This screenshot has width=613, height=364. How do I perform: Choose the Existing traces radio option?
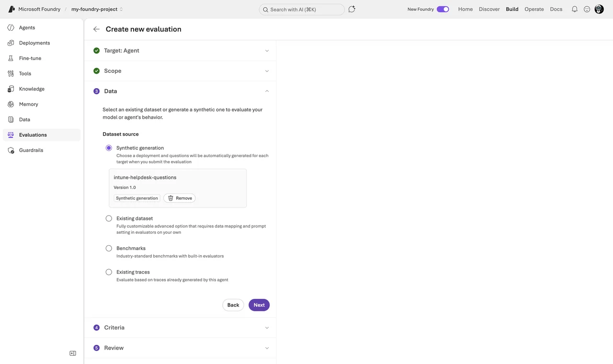coord(109,272)
